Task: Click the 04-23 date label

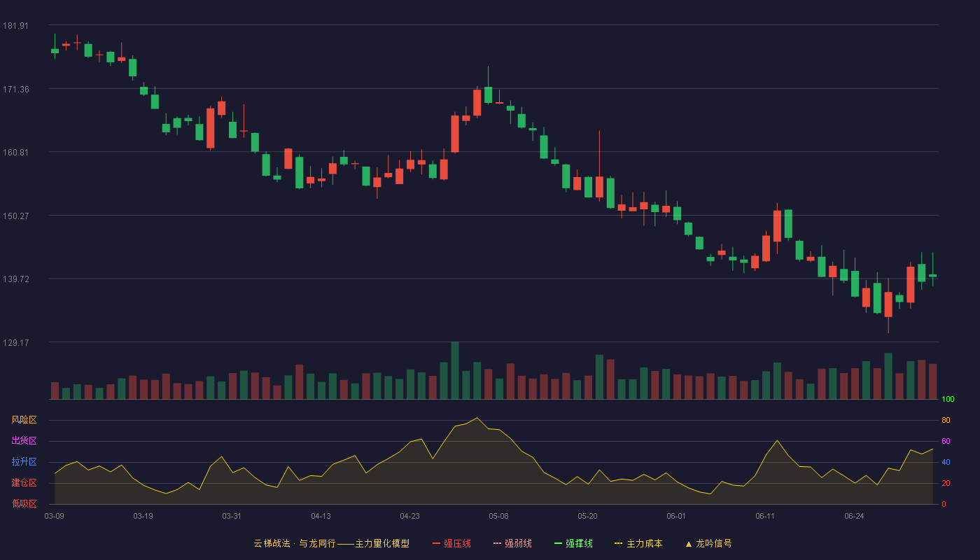Action: (x=409, y=516)
